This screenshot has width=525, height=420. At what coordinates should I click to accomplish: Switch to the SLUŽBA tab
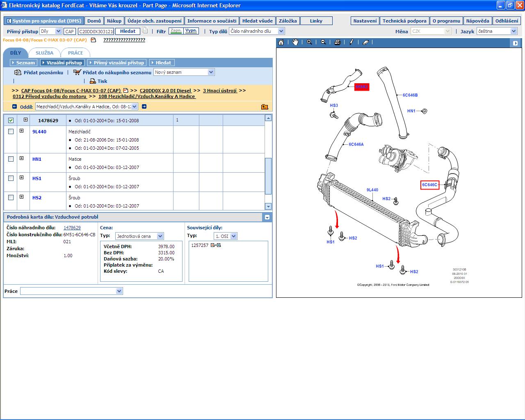[x=44, y=53]
